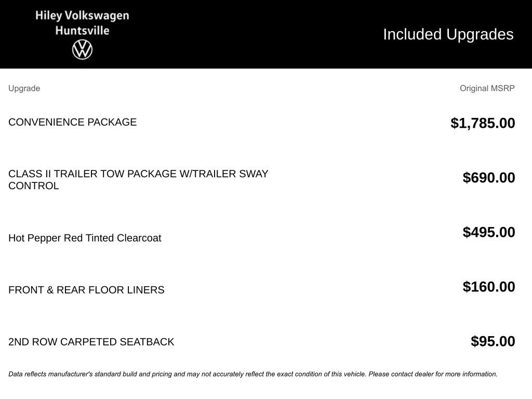Screen dimensions: 532x399
Task: Select Hot Pepper Red Tinted Clearcoat
Action: [85, 238]
